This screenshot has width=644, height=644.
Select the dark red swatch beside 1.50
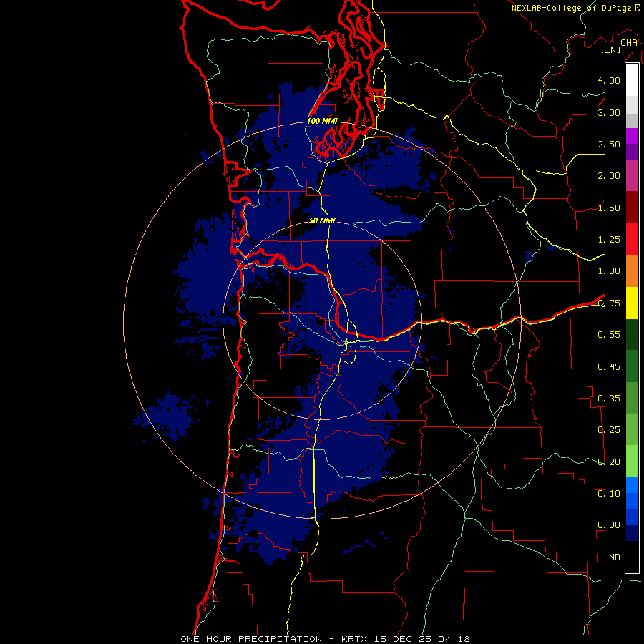632,208
